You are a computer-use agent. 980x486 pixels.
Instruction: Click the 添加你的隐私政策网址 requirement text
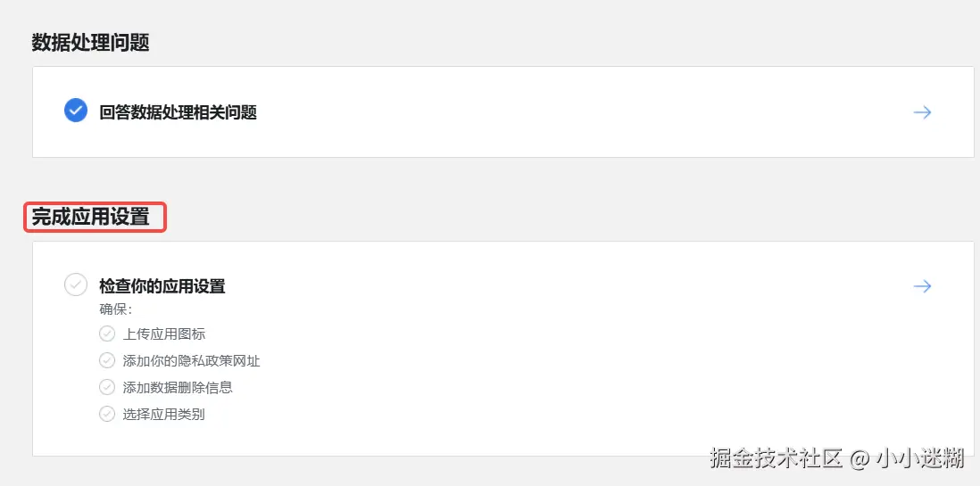(x=191, y=360)
